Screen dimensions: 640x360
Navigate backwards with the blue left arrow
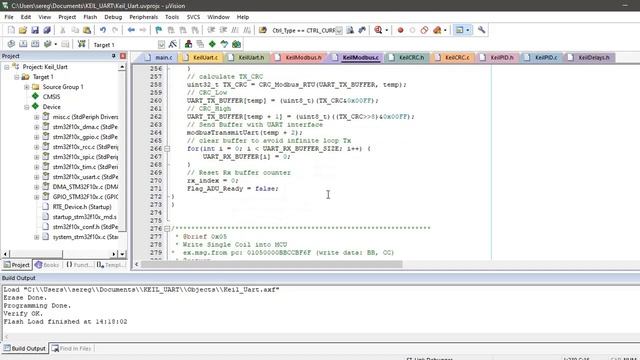coord(131,30)
